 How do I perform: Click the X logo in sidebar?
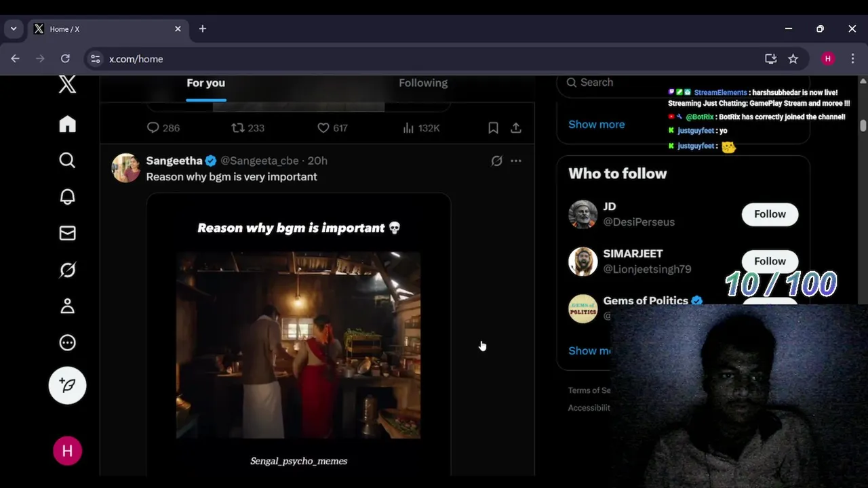pos(67,85)
